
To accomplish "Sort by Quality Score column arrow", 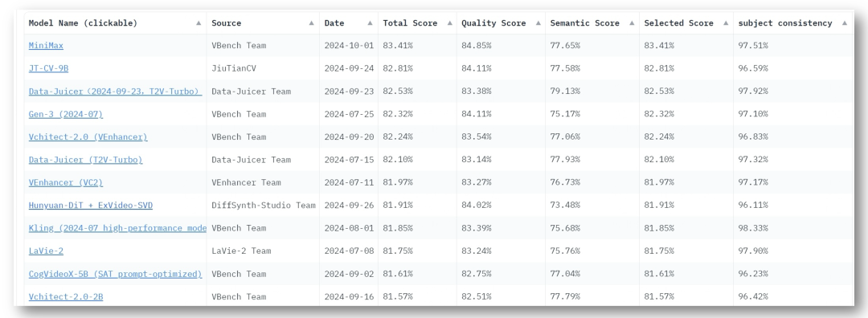I will point(538,23).
